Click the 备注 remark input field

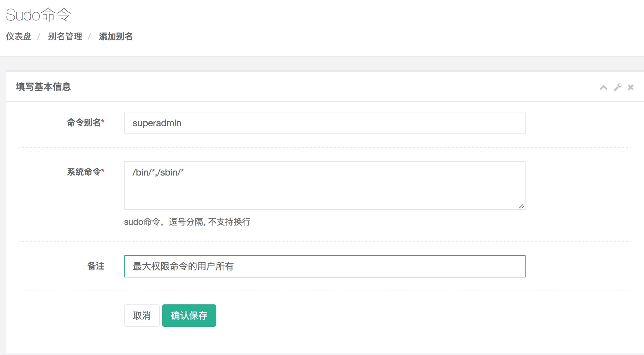tap(324, 266)
